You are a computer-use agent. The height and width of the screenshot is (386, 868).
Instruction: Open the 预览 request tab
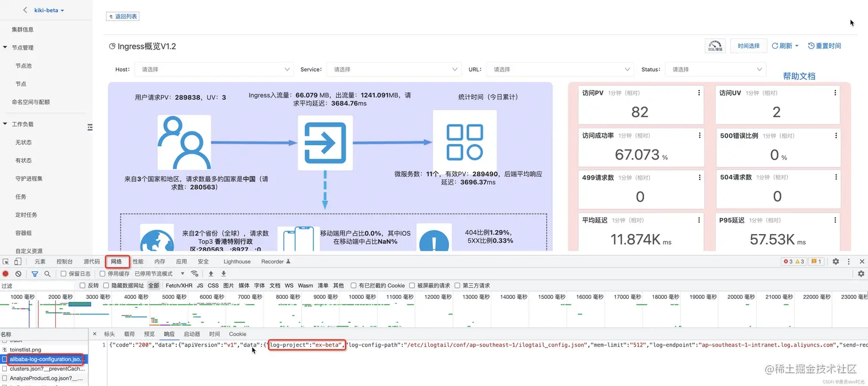point(149,334)
